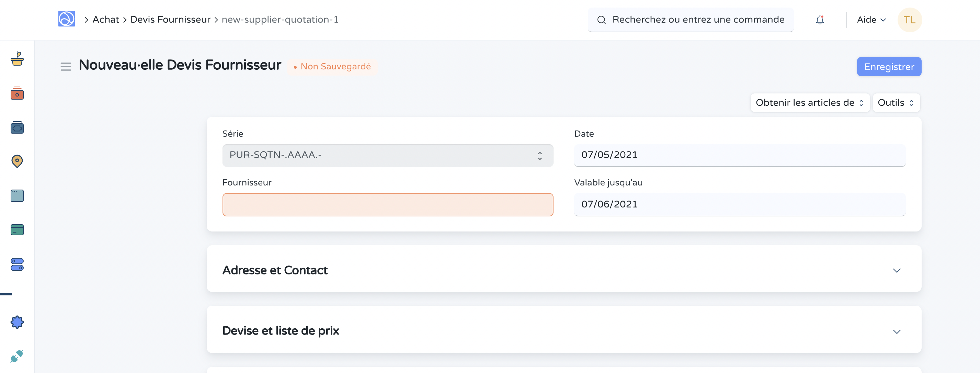The height and width of the screenshot is (373, 980).
Task: Open the toggle switches module in sidebar
Action: tap(17, 264)
